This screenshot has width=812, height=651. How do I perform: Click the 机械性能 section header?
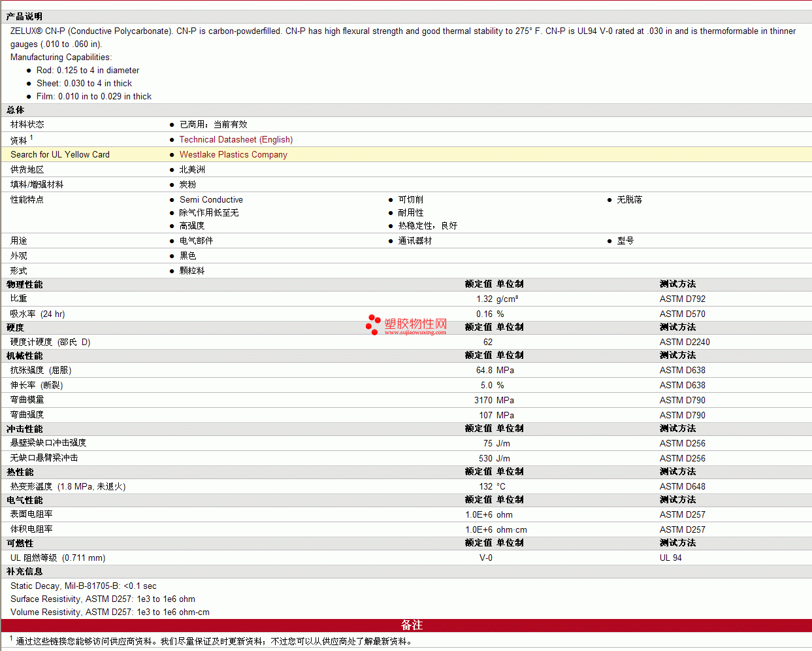tap(24, 356)
